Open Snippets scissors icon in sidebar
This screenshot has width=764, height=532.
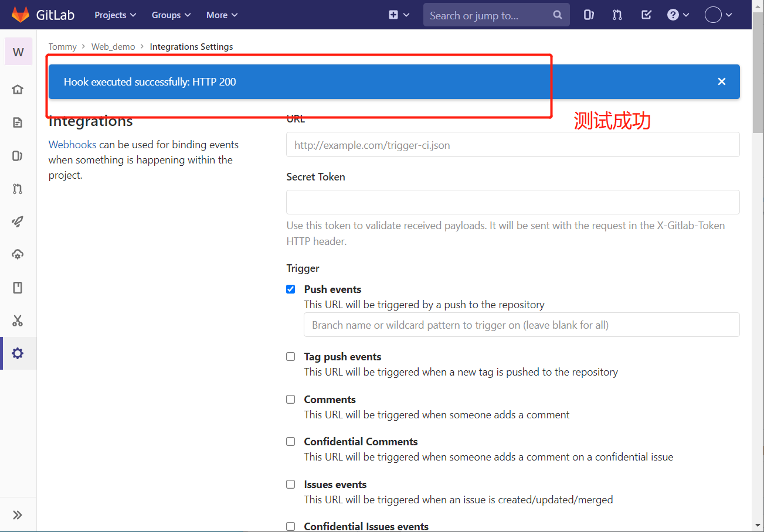(x=18, y=320)
